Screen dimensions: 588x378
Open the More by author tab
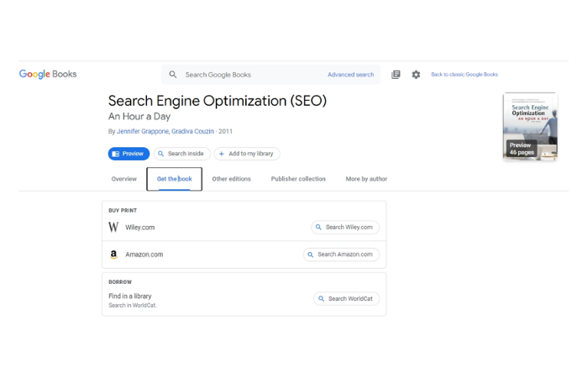366,179
